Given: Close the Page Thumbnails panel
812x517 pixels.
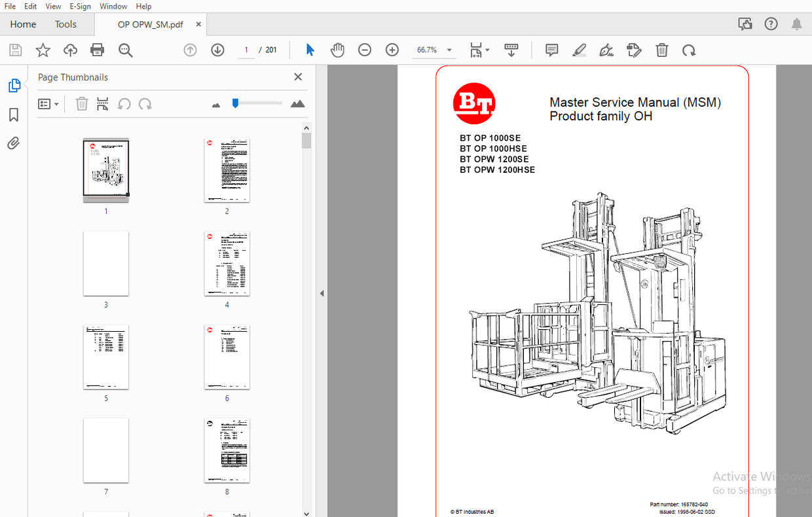Looking at the screenshot, I should tap(298, 77).
